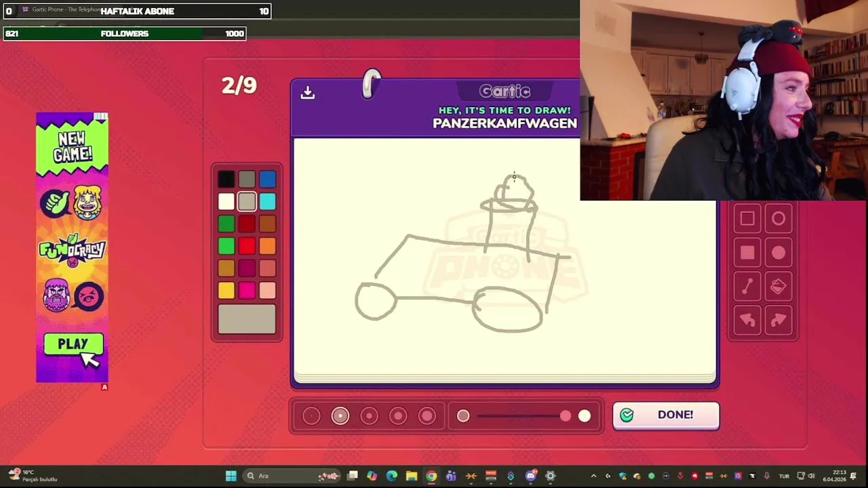
Task: Pick the crimson magenta color swatch
Action: (x=247, y=268)
